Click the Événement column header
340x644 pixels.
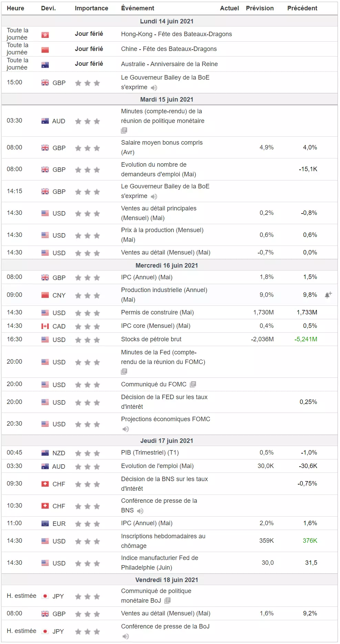coord(138,8)
